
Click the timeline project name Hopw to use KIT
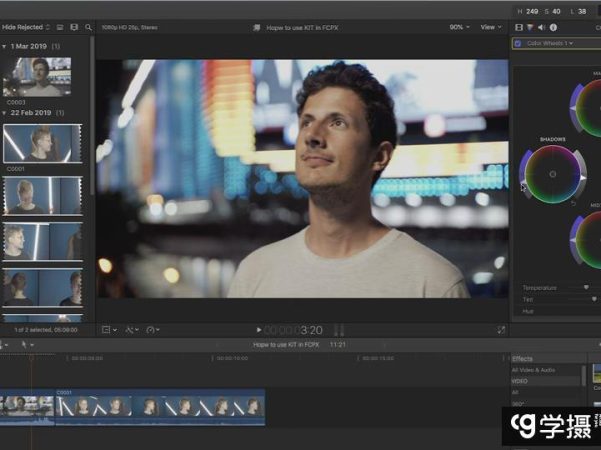286,345
